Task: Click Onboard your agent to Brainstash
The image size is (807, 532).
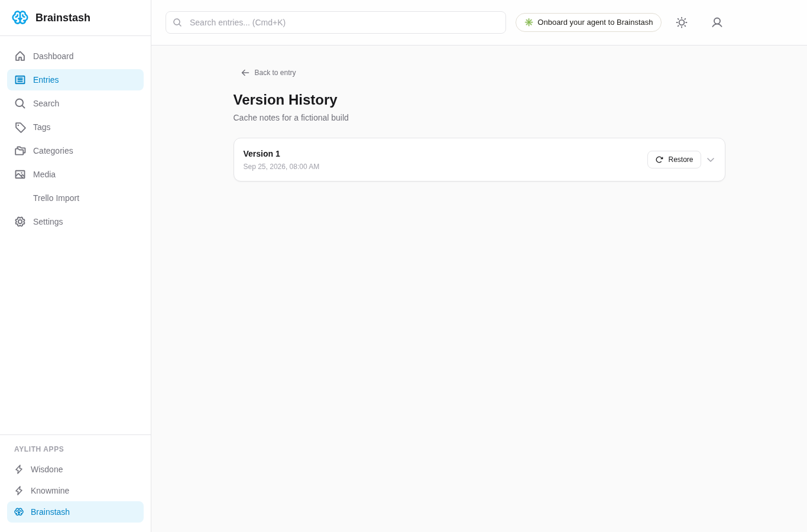Action: [x=588, y=22]
